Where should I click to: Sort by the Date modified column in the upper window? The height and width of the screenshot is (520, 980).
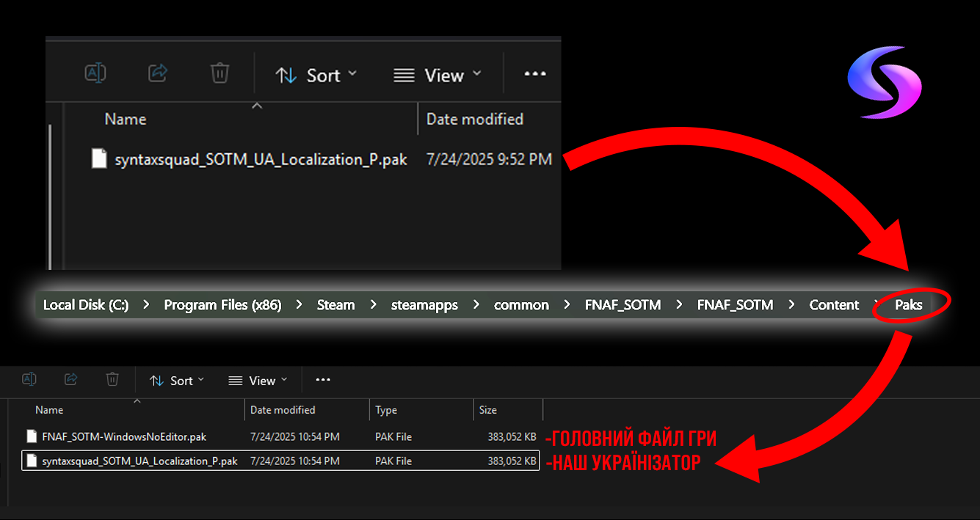(x=474, y=120)
